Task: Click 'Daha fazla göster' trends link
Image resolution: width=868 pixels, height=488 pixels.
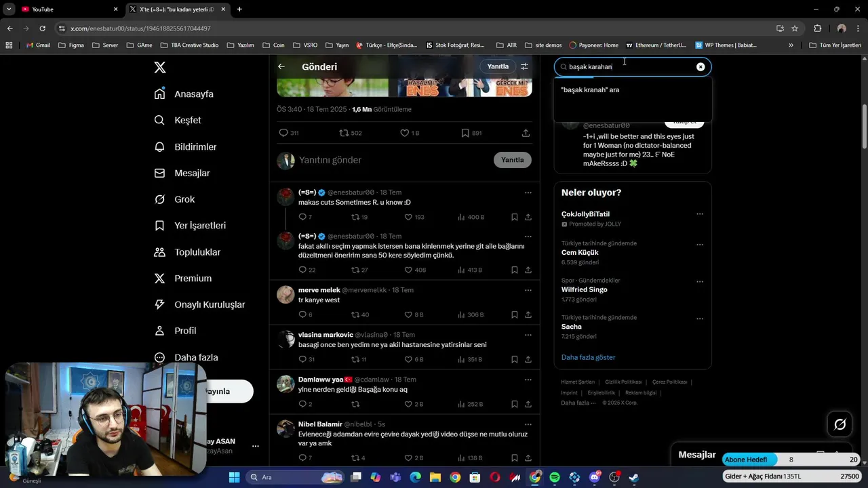Action: 588,357
